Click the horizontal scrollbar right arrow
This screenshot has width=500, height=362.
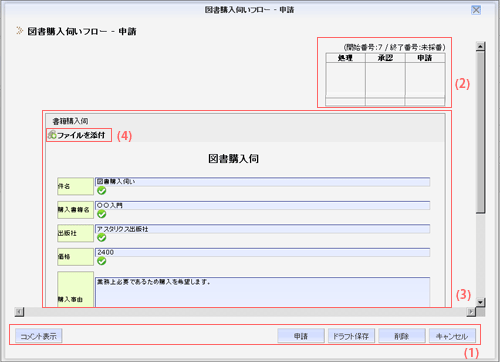471,312
